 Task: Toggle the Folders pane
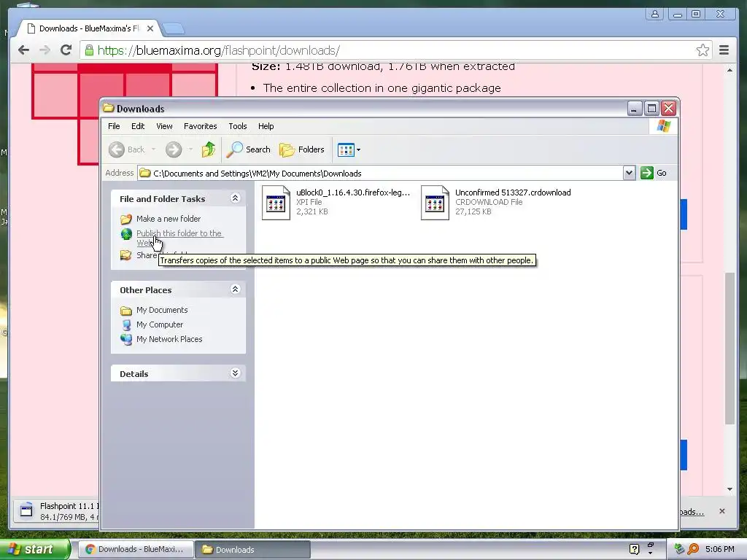(x=301, y=149)
